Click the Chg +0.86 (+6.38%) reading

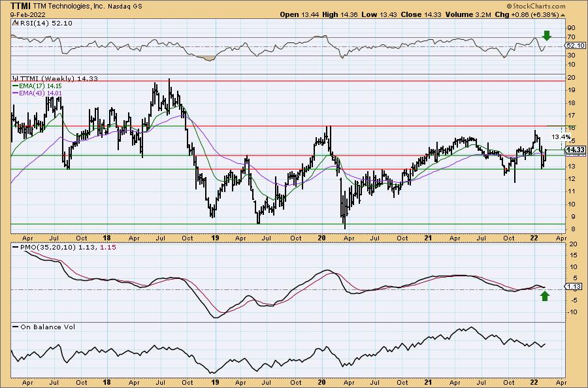[x=527, y=14]
